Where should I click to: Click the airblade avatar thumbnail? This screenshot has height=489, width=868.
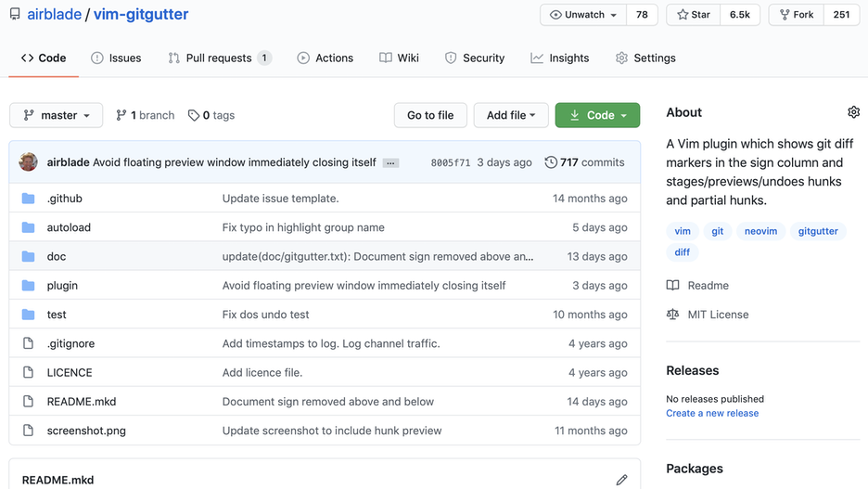[28, 162]
